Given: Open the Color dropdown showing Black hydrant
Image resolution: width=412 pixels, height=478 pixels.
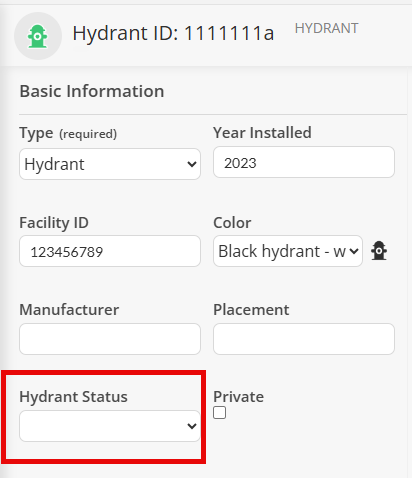Looking at the screenshot, I should point(288,251).
